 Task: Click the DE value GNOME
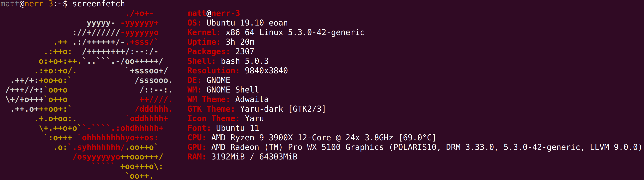218,80
